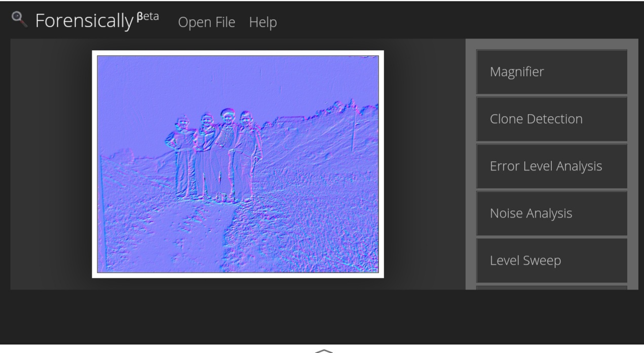
Task: Open the Open File menu
Action: click(207, 22)
